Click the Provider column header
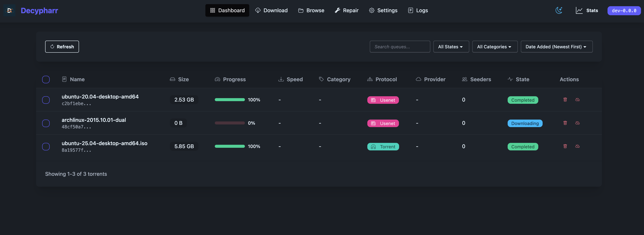The height and width of the screenshot is (235, 644). [431, 80]
